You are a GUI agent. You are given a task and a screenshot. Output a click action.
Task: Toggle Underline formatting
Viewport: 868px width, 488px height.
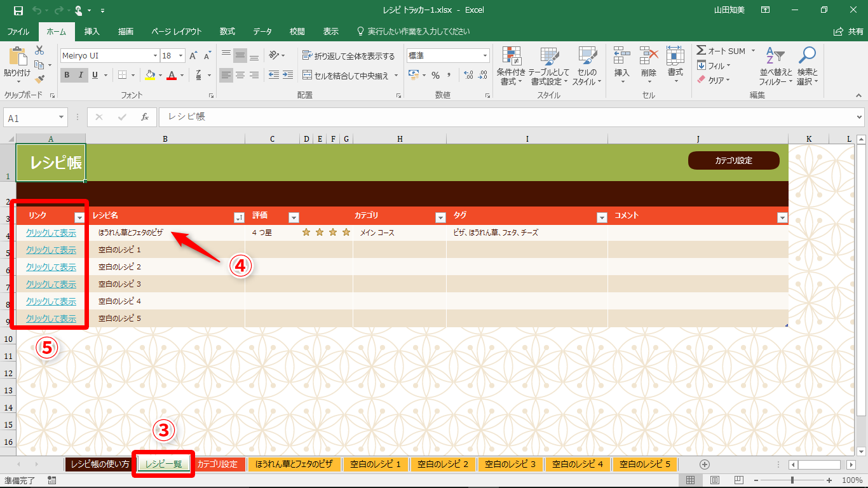[95, 75]
